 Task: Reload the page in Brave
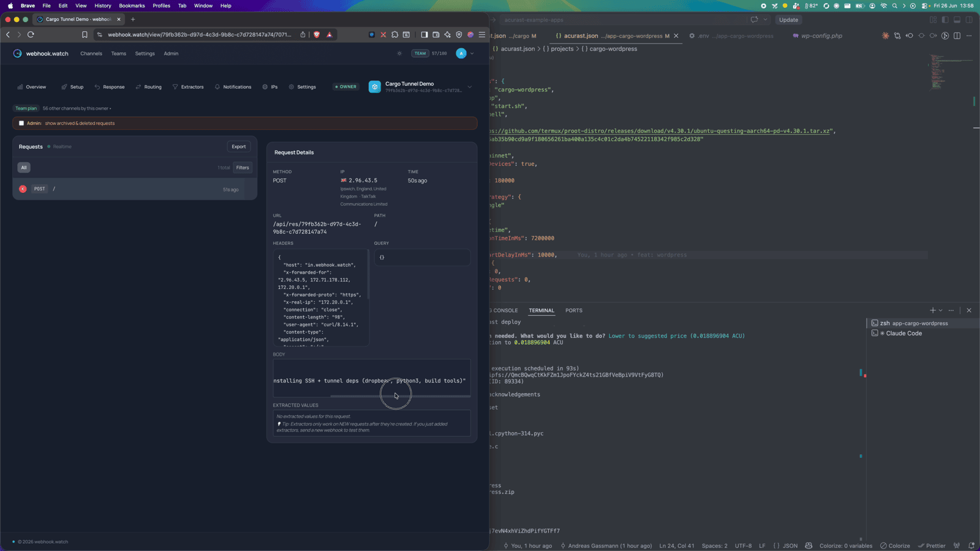click(31, 35)
